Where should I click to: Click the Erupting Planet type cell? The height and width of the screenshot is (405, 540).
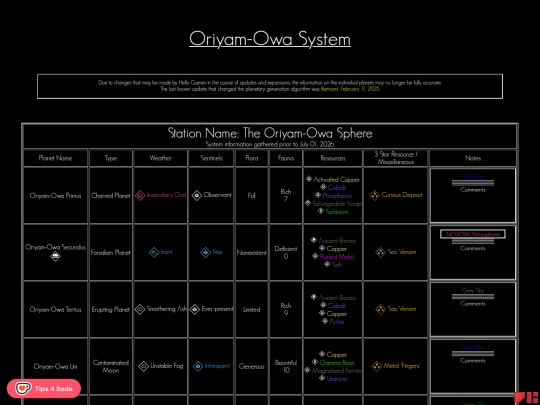[111, 310]
